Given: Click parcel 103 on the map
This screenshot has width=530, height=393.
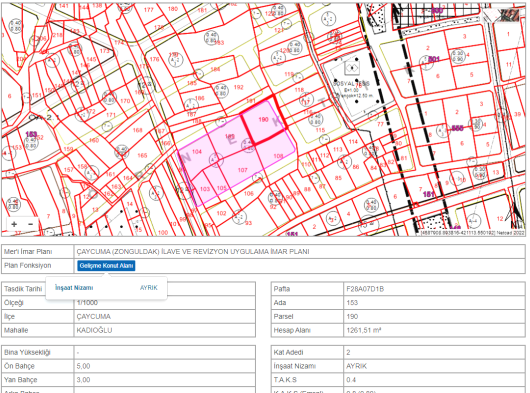Looking at the screenshot, I should 205,189.
